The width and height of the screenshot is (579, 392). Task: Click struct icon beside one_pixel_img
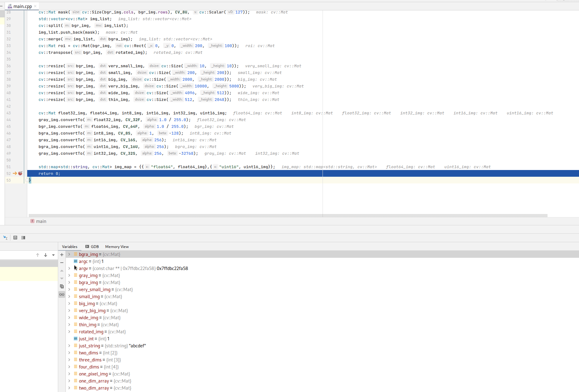76,374
